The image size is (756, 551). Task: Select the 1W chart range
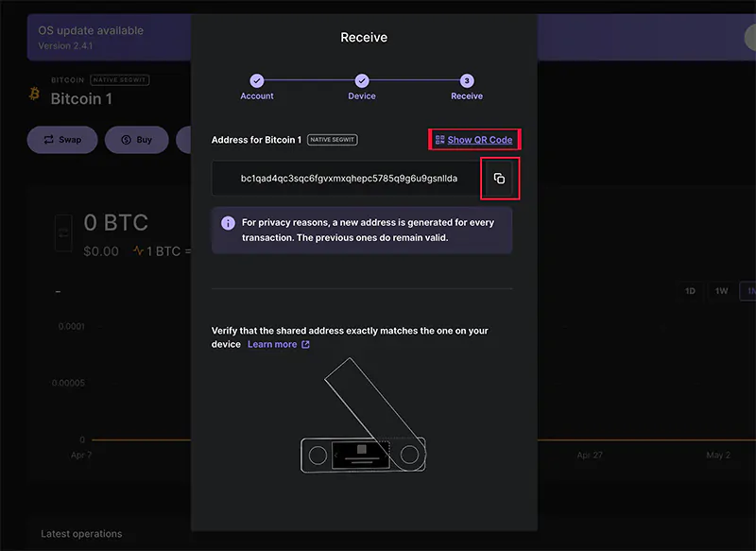click(x=721, y=291)
